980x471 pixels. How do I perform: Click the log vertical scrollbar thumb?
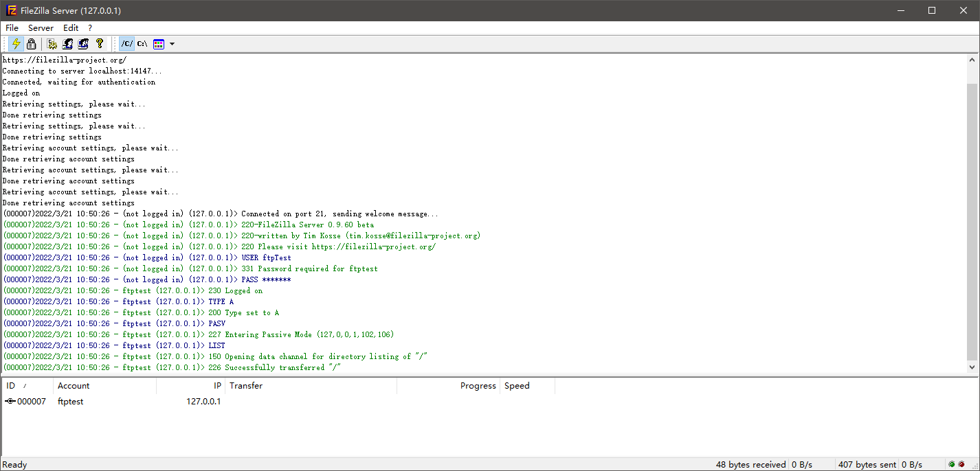click(972, 222)
